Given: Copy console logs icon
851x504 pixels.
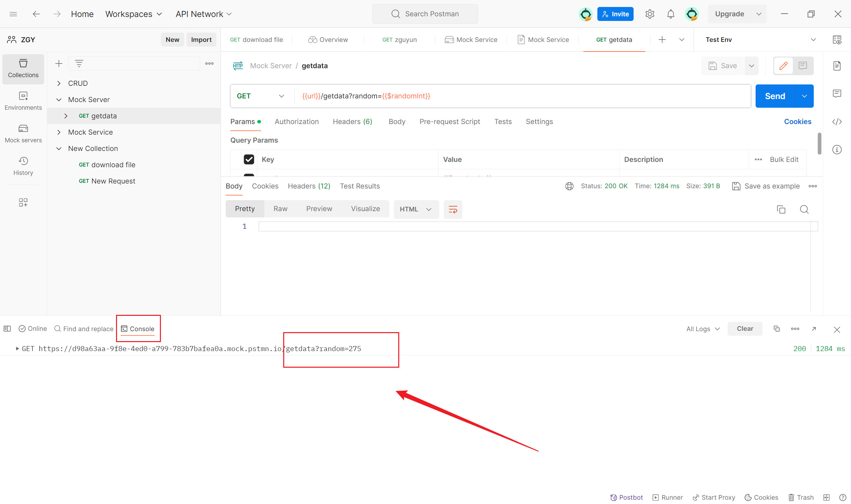Looking at the screenshot, I should pyautogui.click(x=777, y=329).
